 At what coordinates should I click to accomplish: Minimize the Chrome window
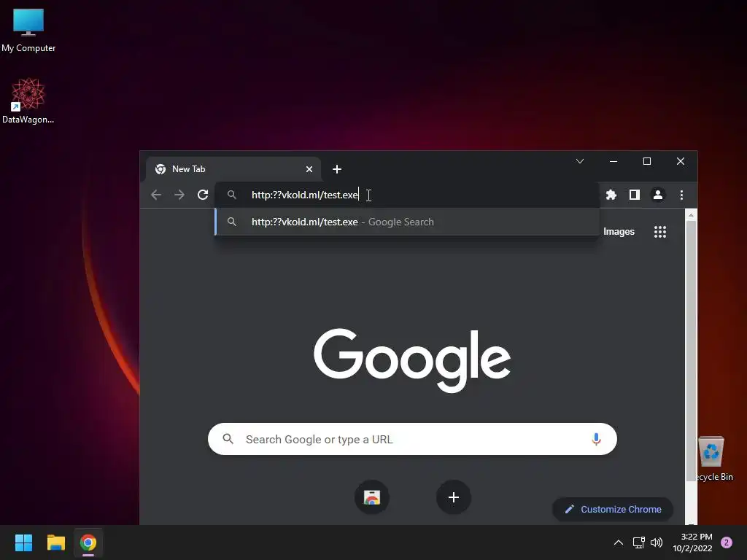[614, 161]
